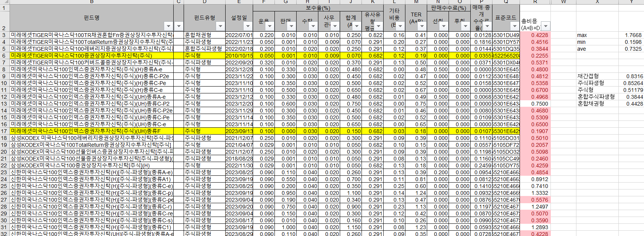Select the value 0.7325
The image size is (644, 236).
click(631, 49)
